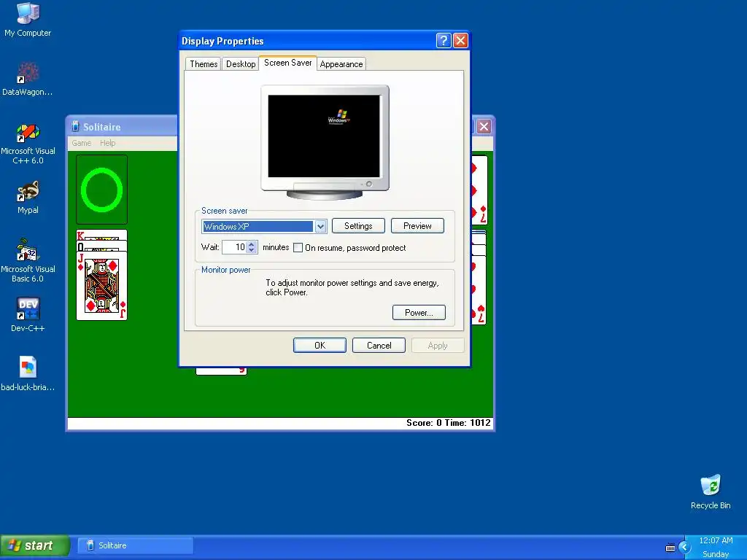Select the bad-luck-bria... image file icon

pyautogui.click(x=28, y=374)
